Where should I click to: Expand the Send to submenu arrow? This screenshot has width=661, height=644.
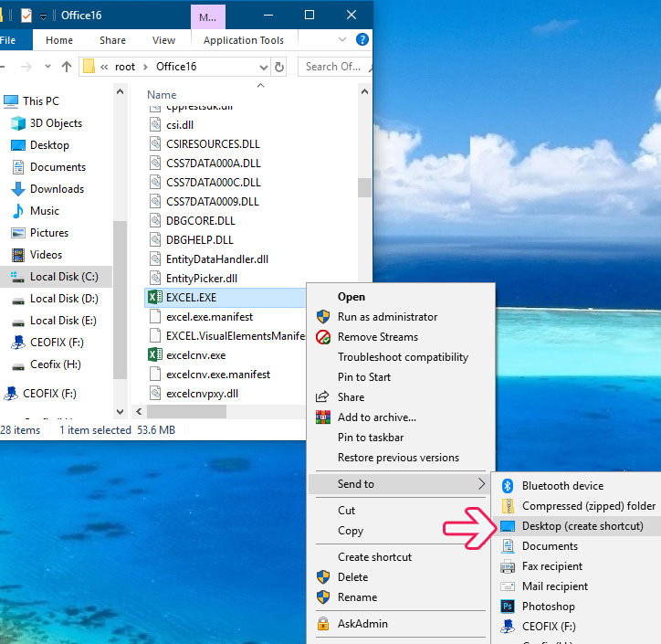pyautogui.click(x=481, y=484)
